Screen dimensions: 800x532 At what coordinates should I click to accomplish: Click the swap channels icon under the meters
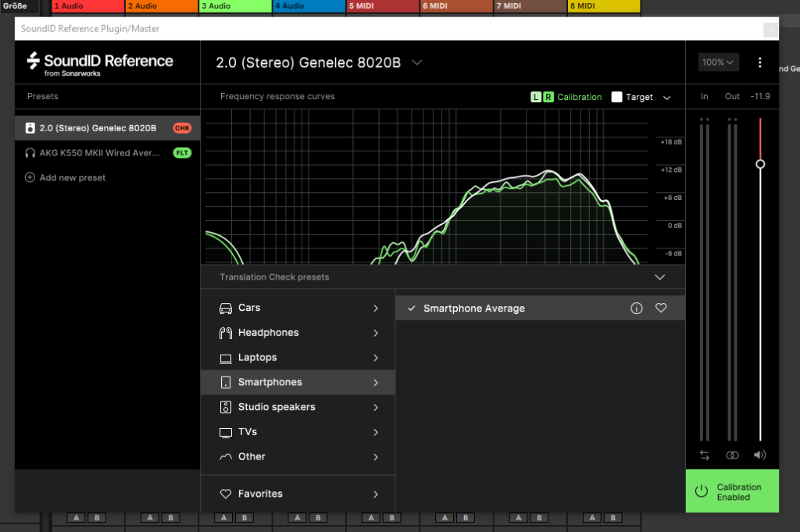[x=705, y=455]
